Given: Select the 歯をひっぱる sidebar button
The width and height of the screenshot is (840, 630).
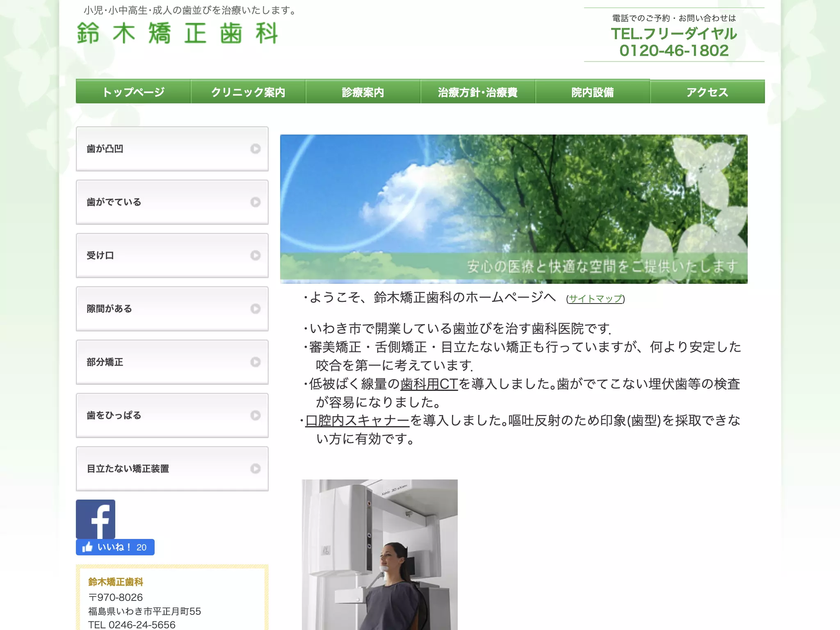Looking at the screenshot, I should (x=172, y=415).
